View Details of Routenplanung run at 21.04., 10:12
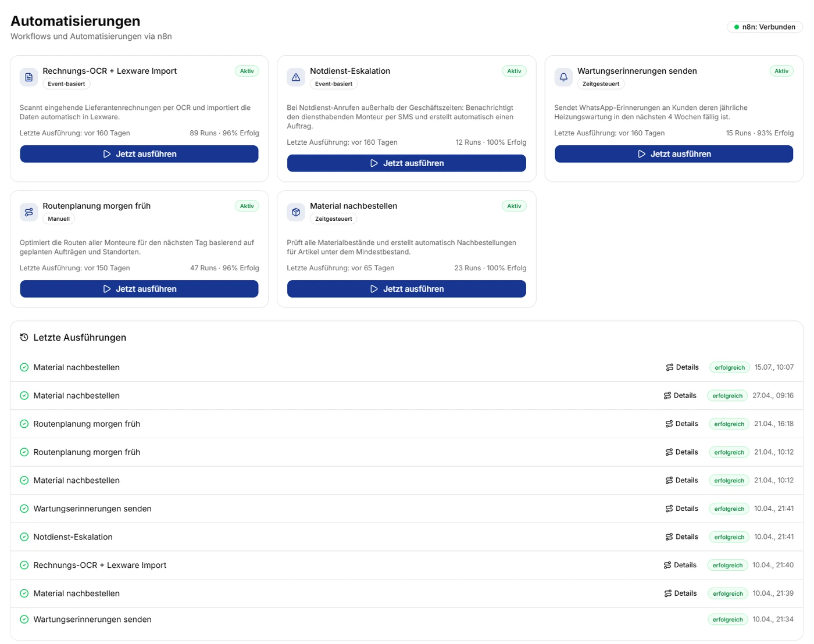This screenshot has width=814, height=644. pyautogui.click(x=682, y=452)
